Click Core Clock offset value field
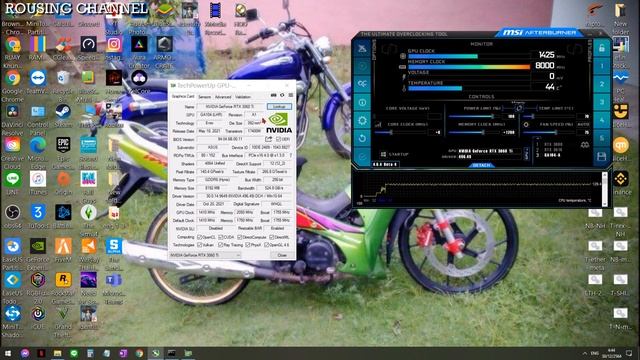This screenshot has height=360, width=640. pyautogui.click(x=435, y=132)
